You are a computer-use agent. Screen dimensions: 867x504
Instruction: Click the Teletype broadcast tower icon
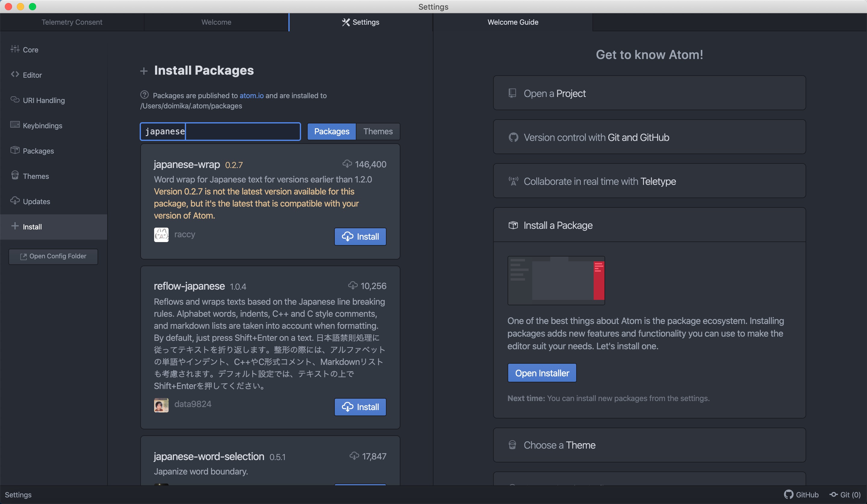513,181
